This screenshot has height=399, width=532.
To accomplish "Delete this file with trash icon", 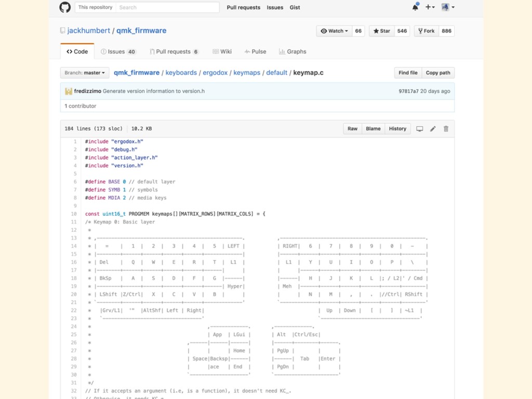I will [446, 129].
